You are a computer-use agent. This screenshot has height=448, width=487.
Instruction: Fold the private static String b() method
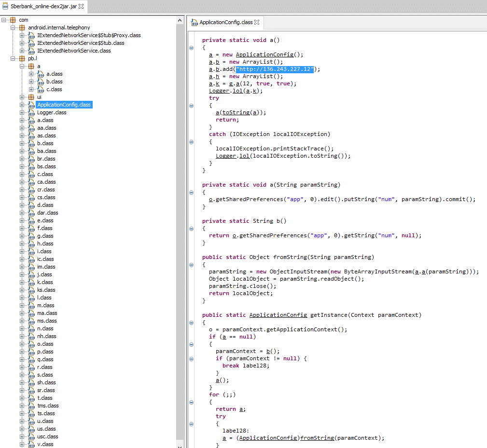(x=191, y=229)
